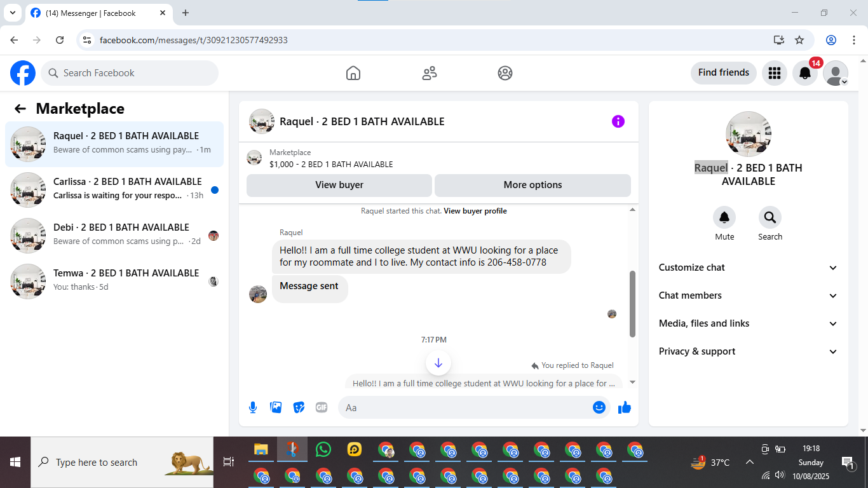Open the Chrome tab search dropdown
This screenshot has height=488, width=868.
12,13
